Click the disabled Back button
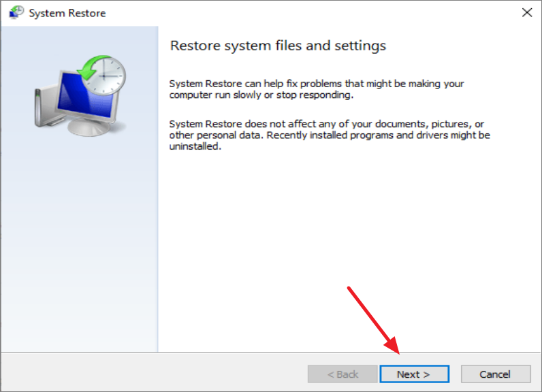This screenshot has width=542, height=392. pyautogui.click(x=342, y=374)
